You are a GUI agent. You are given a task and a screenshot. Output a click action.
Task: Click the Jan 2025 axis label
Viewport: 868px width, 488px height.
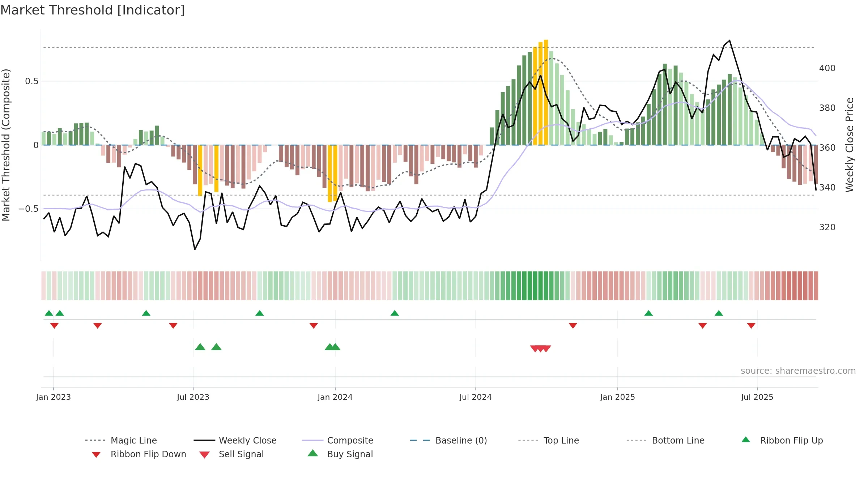(618, 397)
